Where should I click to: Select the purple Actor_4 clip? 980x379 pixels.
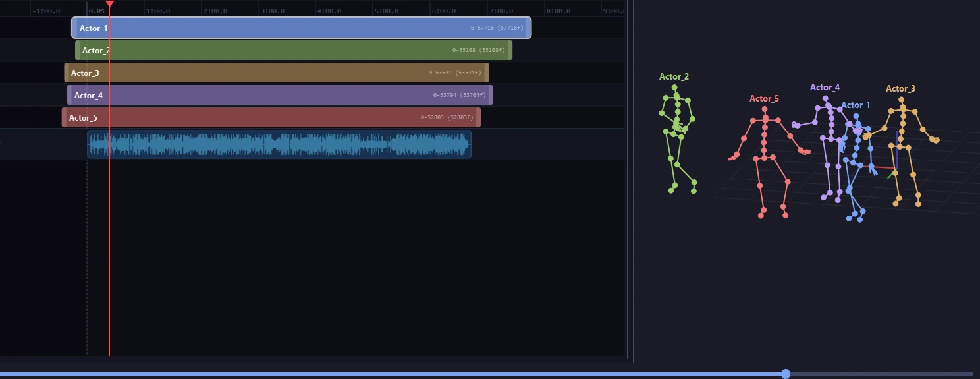coord(280,95)
